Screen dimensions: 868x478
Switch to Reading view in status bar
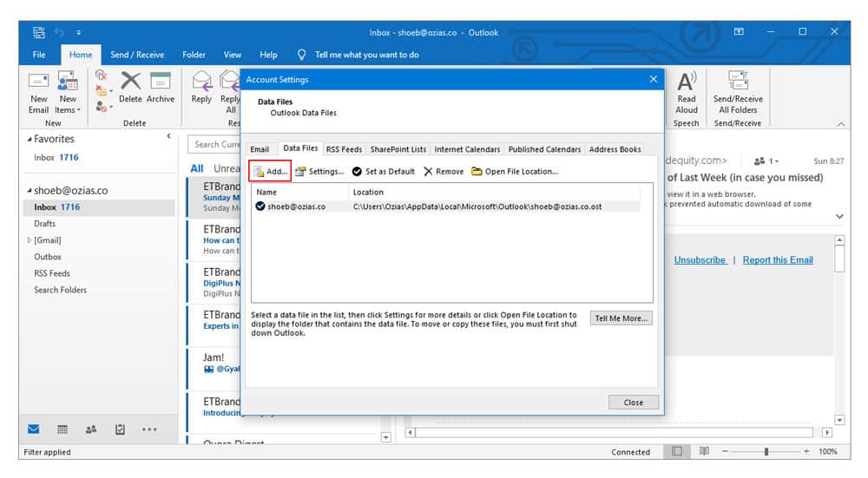(x=704, y=451)
